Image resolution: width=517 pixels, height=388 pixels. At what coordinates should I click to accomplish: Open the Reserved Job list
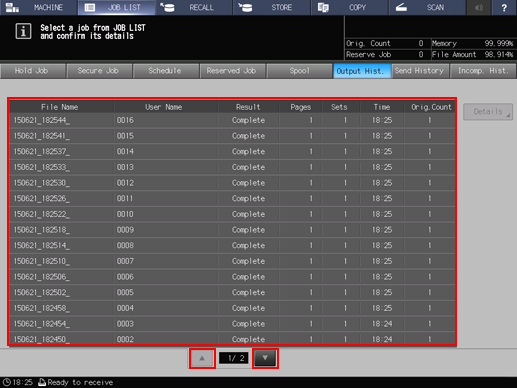pos(232,71)
